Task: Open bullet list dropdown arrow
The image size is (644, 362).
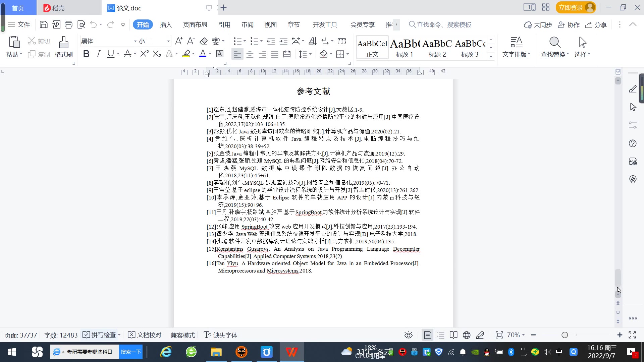Action: click(x=245, y=41)
